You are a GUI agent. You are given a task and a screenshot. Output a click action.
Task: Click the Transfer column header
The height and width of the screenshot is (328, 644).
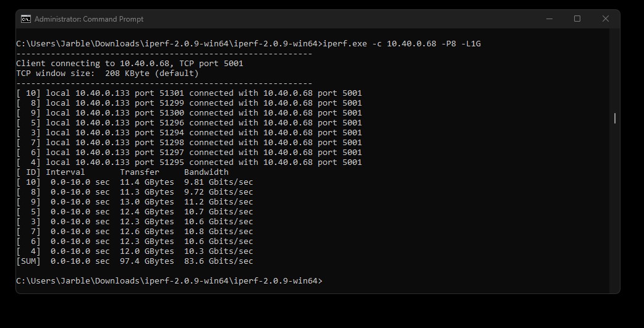pyautogui.click(x=140, y=172)
